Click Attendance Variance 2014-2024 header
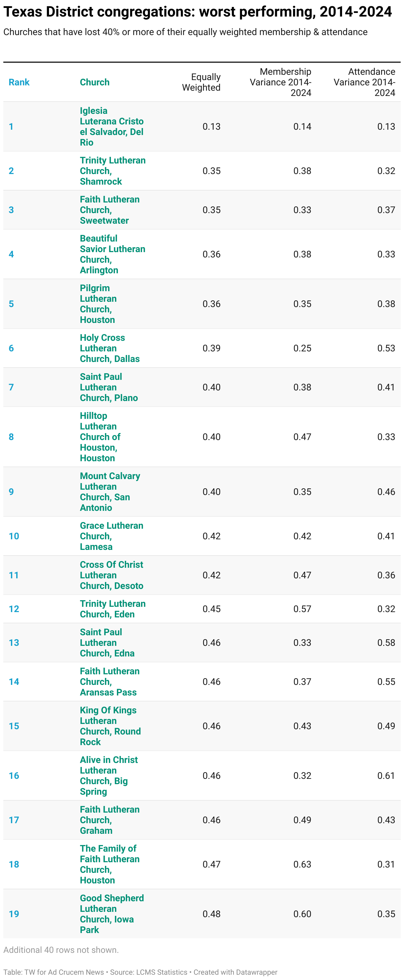404x980 pixels. click(364, 82)
